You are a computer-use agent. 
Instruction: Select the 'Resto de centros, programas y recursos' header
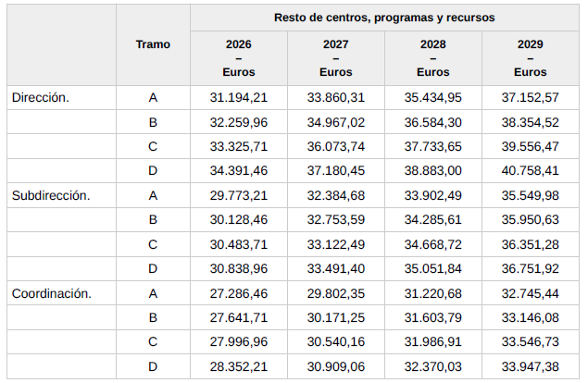383,18
